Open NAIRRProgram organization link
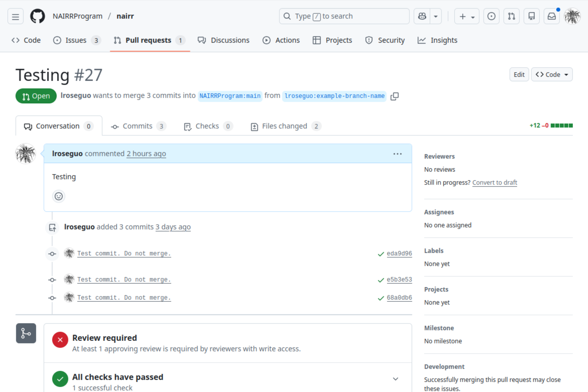This screenshot has width=588, height=392. pos(77,16)
